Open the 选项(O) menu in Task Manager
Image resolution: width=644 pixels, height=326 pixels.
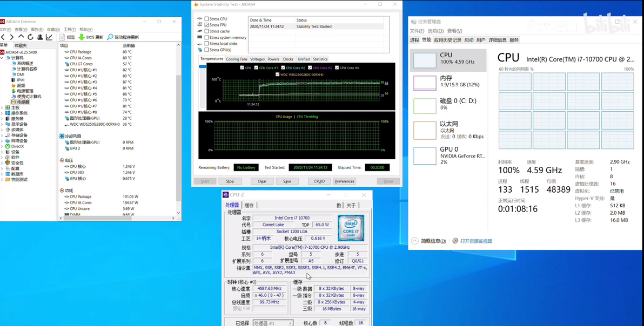[435, 31]
